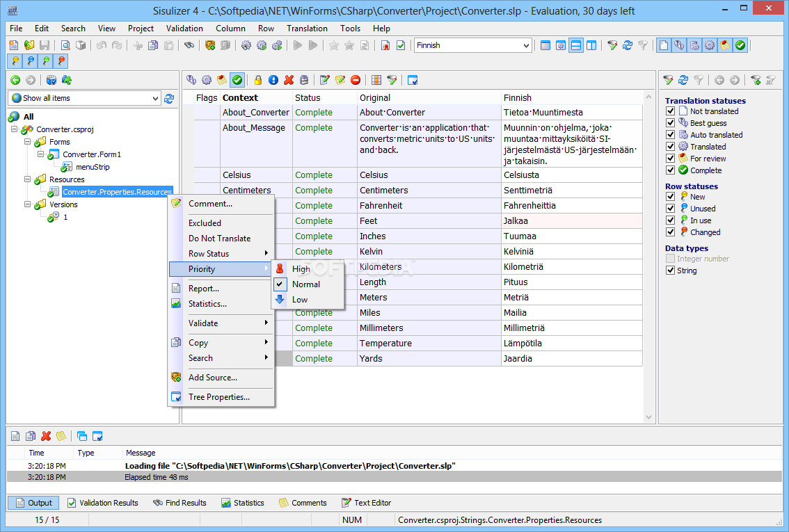Click the green back arrow in project tree toolbar
The width and height of the screenshot is (789, 532).
pos(15,80)
